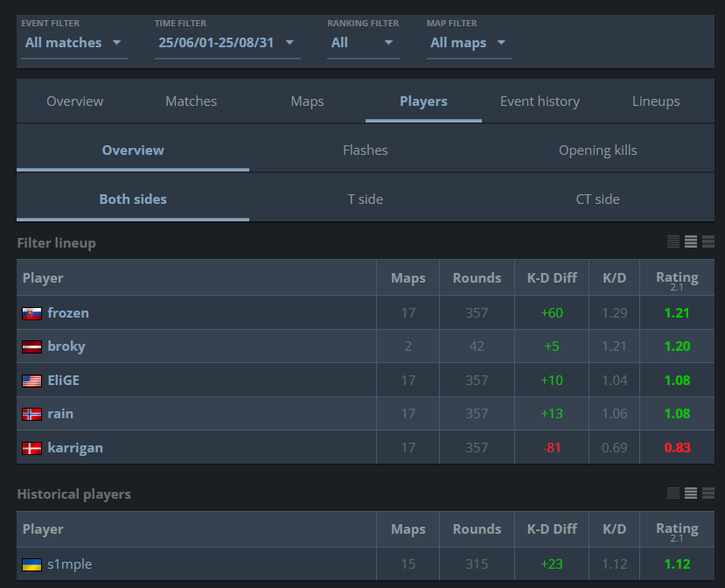Image resolution: width=725 pixels, height=588 pixels.
Task: Open EliGE's player profile
Action: (x=63, y=381)
